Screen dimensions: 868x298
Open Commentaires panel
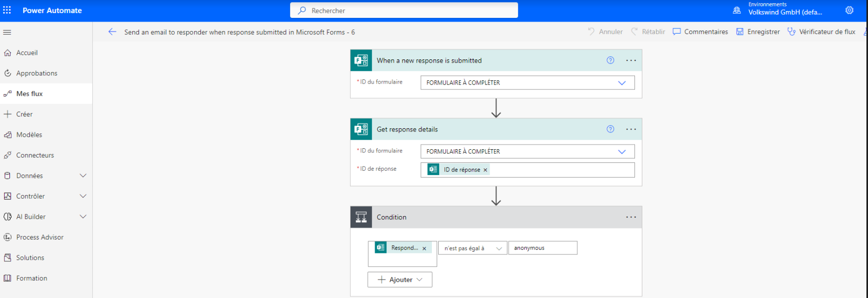(x=700, y=32)
